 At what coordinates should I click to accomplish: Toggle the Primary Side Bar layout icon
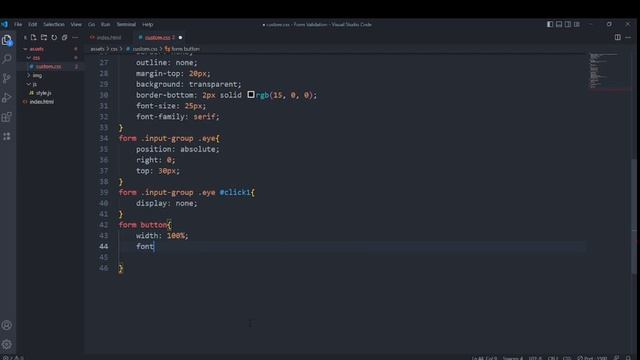[550, 24]
